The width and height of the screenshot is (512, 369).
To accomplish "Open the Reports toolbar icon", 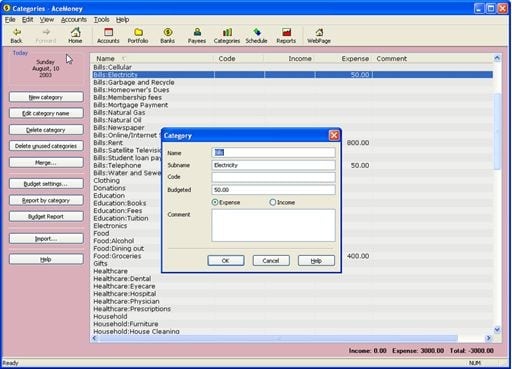I will pyautogui.click(x=286, y=36).
